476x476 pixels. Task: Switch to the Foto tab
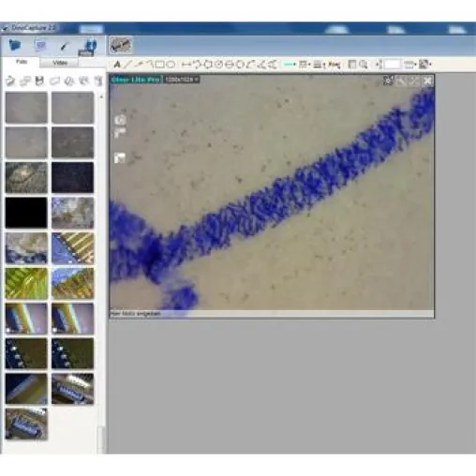click(22, 62)
